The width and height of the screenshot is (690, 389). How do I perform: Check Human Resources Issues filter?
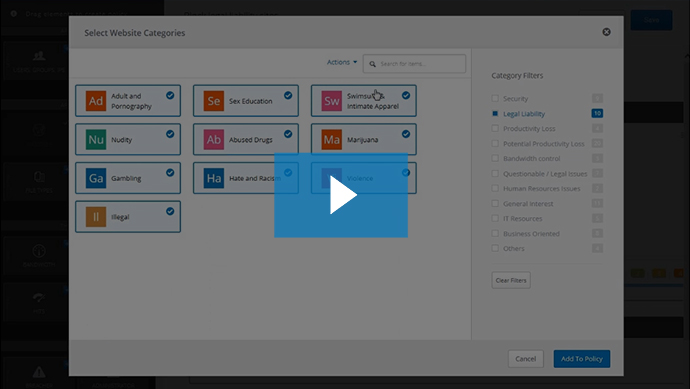(x=495, y=188)
